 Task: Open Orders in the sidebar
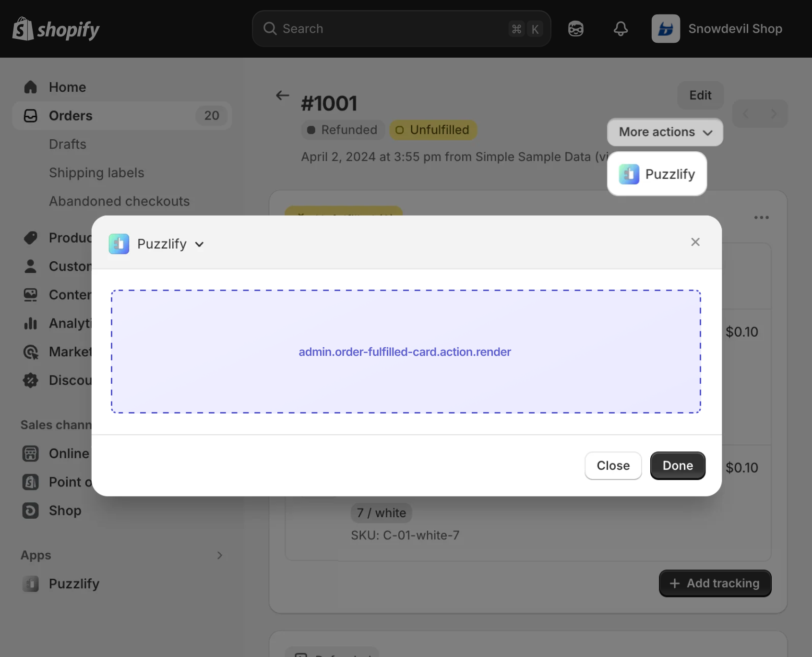coord(122,116)
